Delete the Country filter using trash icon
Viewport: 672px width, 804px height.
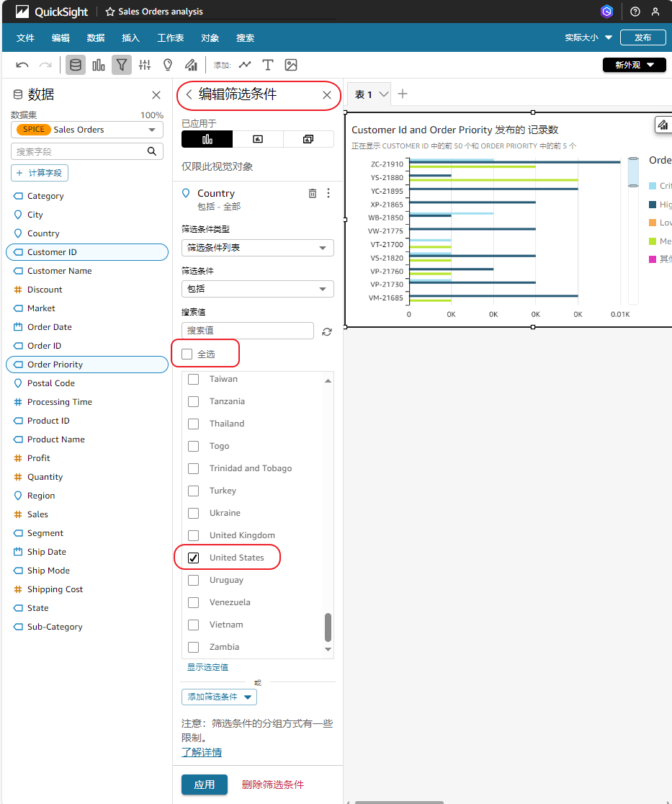point(312,193)
